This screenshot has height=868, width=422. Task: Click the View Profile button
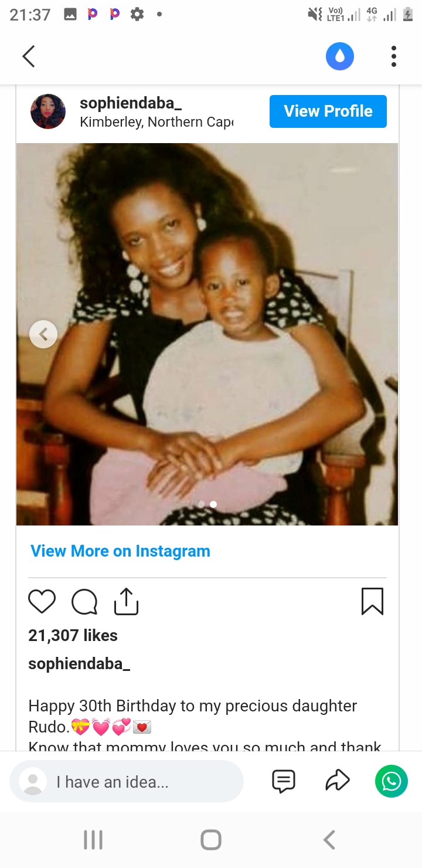pyautogui.click(x=328, y=111)
